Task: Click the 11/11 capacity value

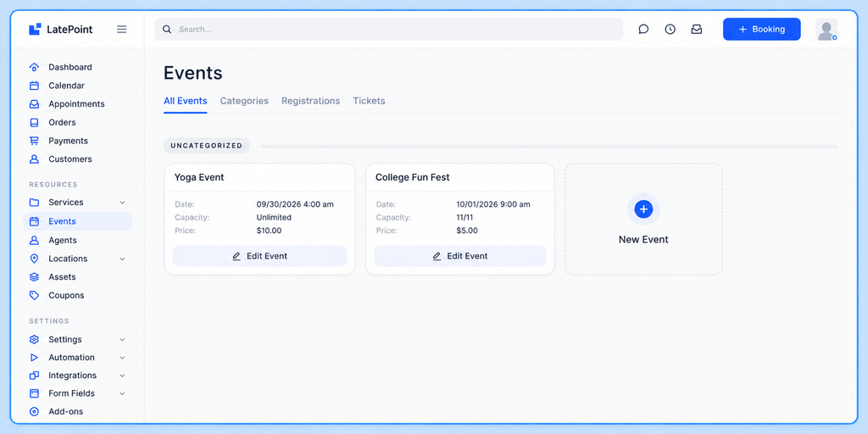Action: 465,218
